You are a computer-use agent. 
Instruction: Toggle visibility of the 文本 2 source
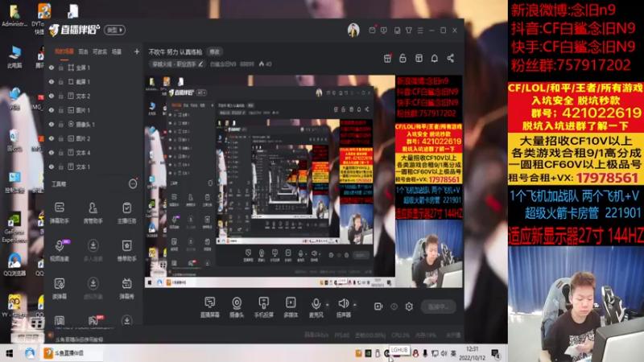52,96
